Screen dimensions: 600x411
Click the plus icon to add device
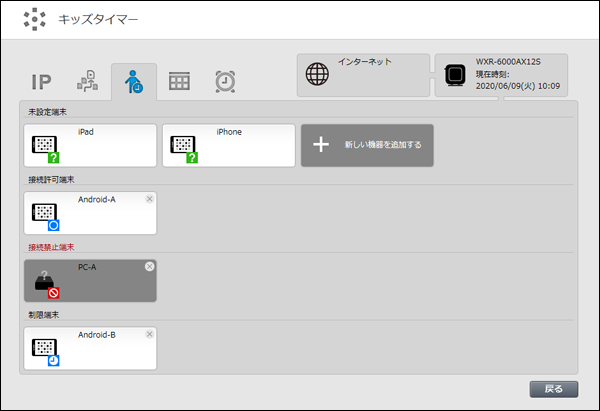(321, 145)
